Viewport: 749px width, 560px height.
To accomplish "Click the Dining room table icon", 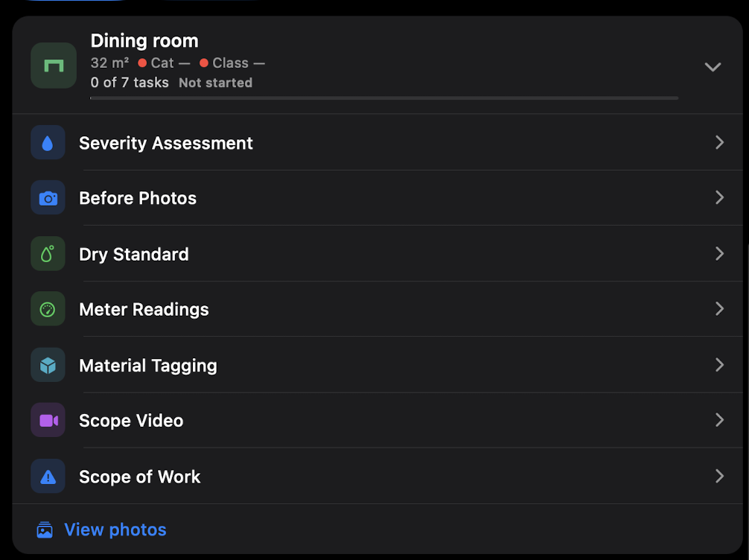I will tap(54, 66).
